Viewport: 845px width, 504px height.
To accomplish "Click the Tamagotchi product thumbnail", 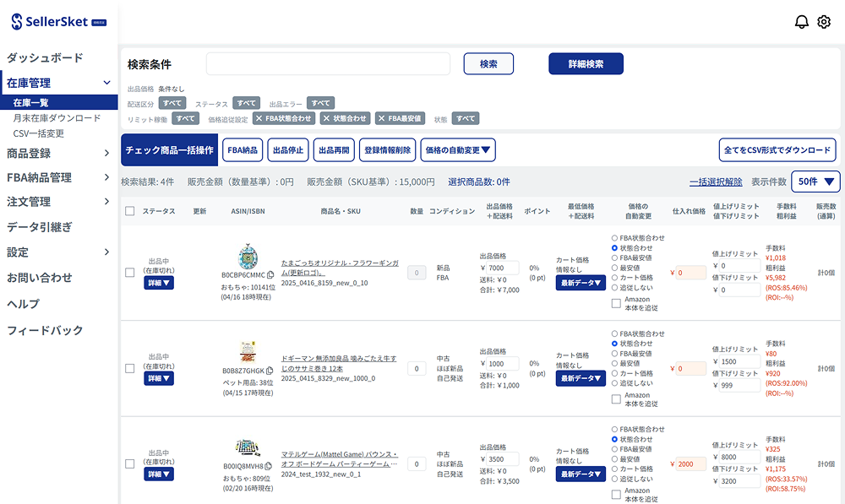I will (247, 257).
